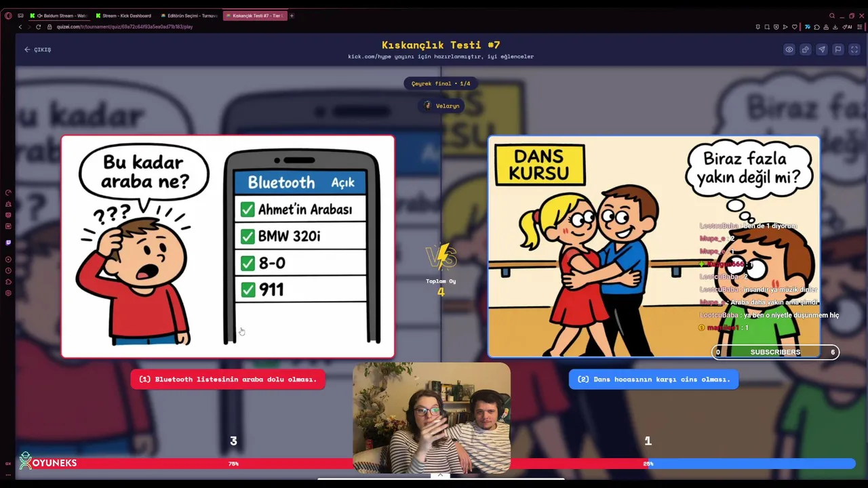868x488 pixels.
Task: Click the blue 25% vote bar
Action: 751,464
